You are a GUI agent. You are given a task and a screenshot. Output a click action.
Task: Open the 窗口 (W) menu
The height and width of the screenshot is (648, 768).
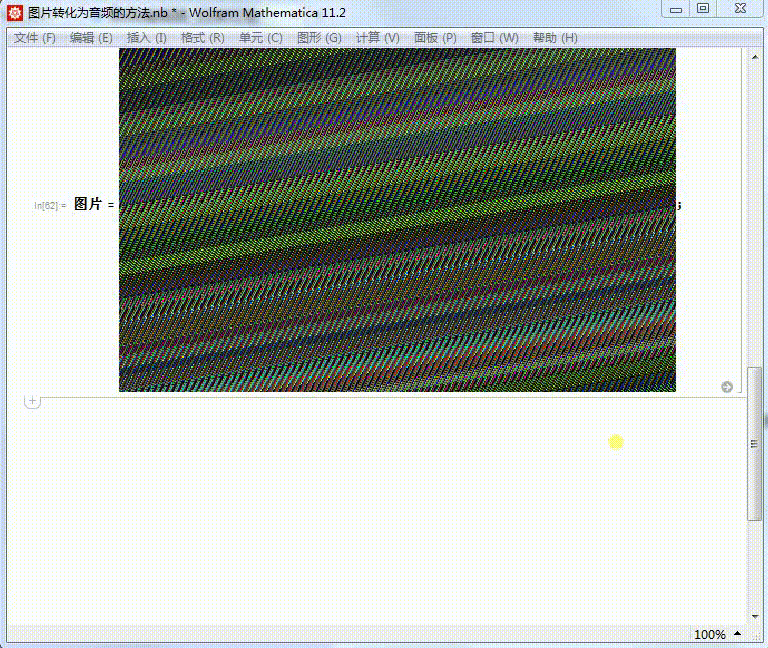coord(494,38)
